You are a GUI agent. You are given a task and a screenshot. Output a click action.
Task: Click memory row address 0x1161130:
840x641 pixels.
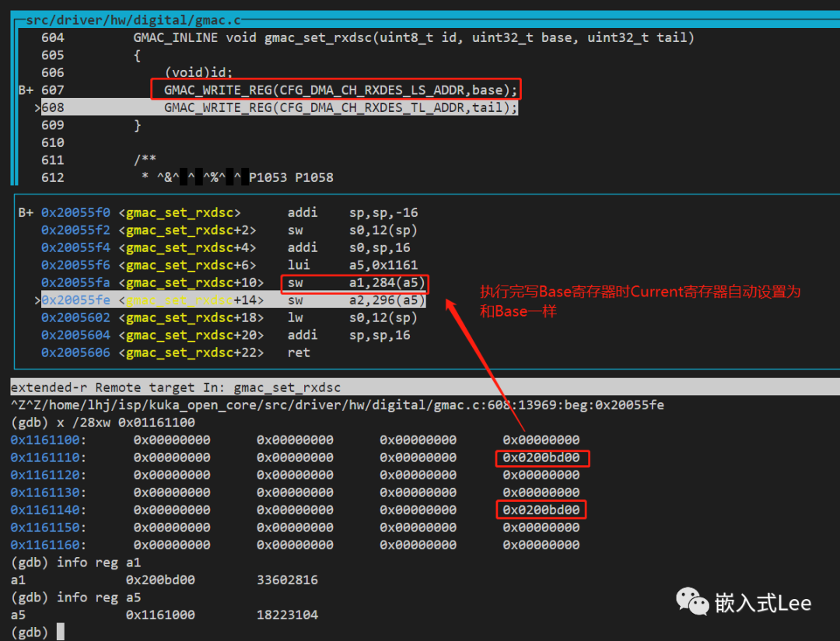tap(48, 492)
